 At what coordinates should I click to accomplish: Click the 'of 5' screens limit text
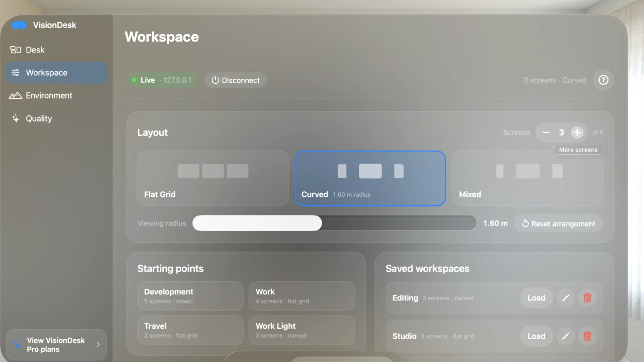pyautogui.click(x=597, y=133)
